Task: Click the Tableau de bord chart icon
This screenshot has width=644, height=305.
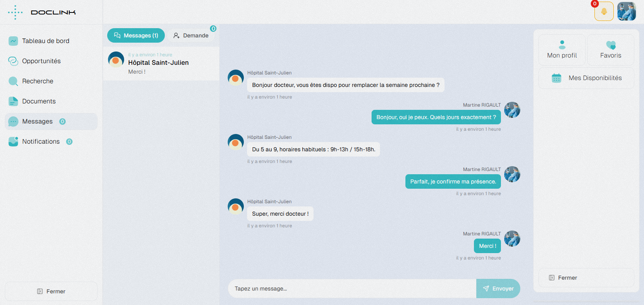Action: 13,41
